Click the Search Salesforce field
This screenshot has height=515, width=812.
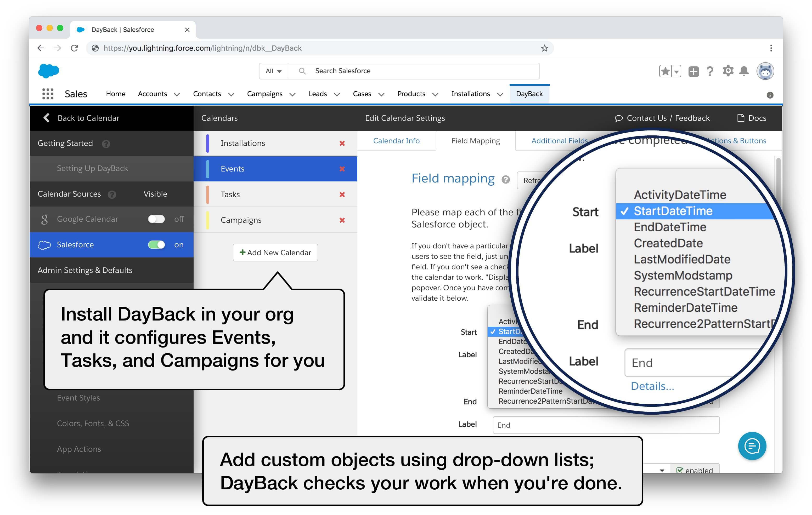point(413,71)
